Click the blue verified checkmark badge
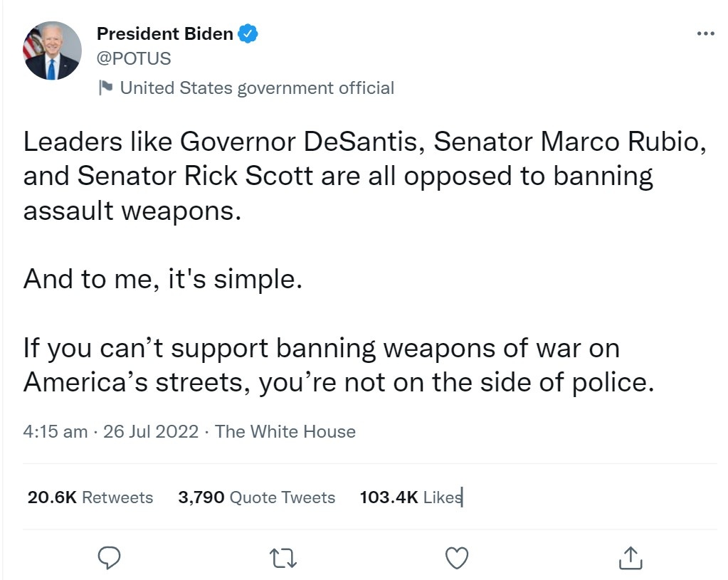This screenshot has height=580, width=728. pos(248,33)
